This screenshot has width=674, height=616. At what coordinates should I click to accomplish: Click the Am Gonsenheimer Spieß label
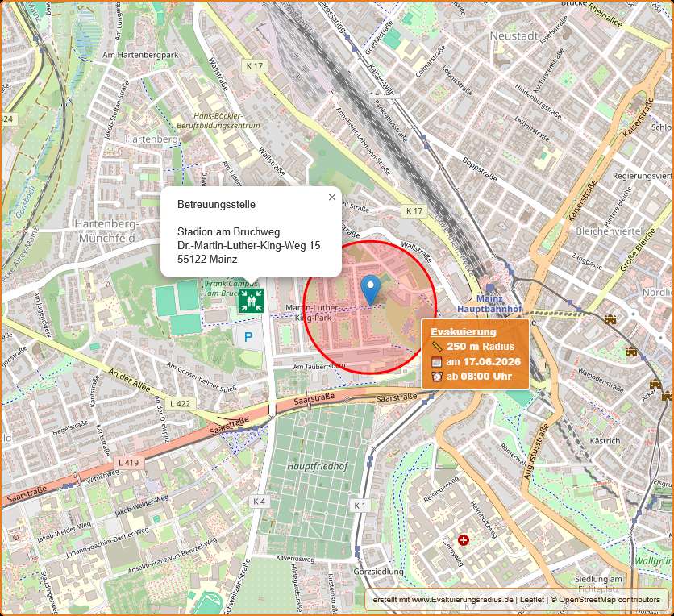pos(202,377)
